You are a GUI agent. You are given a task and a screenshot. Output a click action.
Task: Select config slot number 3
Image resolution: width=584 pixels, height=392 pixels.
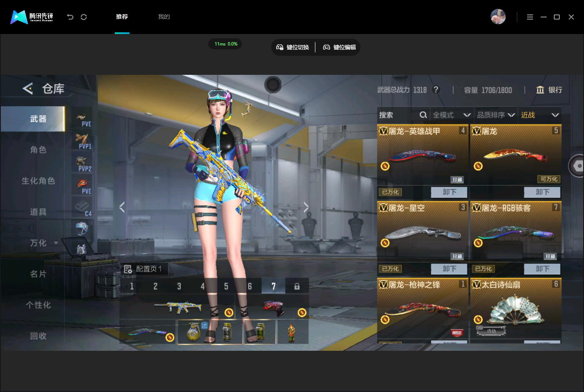click(x=179, y=287)
